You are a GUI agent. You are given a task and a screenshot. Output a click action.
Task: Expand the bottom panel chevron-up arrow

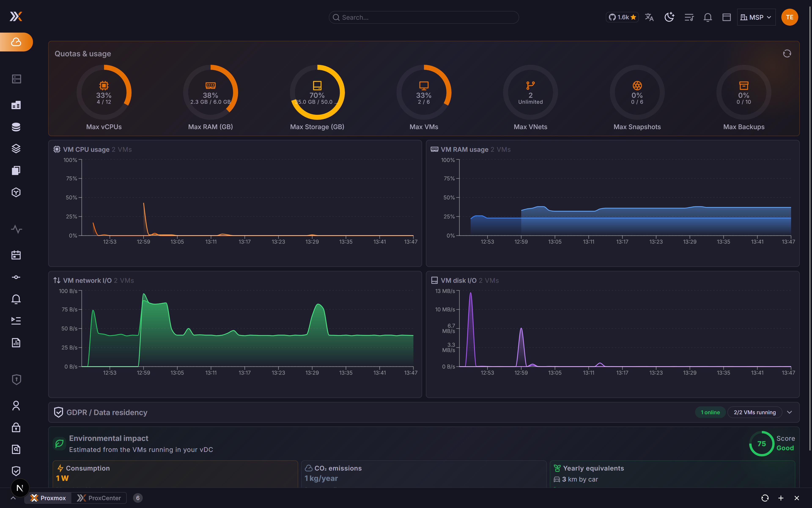13,498
